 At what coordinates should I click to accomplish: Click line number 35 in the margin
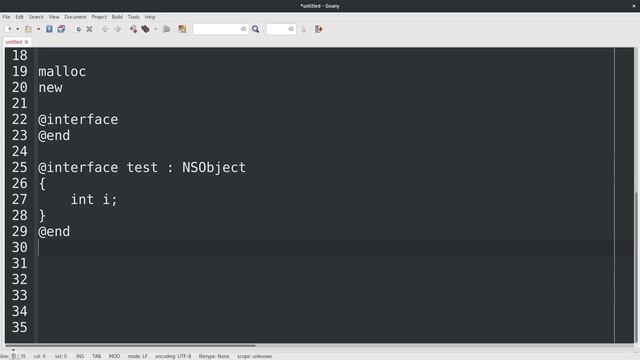[20, 327]
